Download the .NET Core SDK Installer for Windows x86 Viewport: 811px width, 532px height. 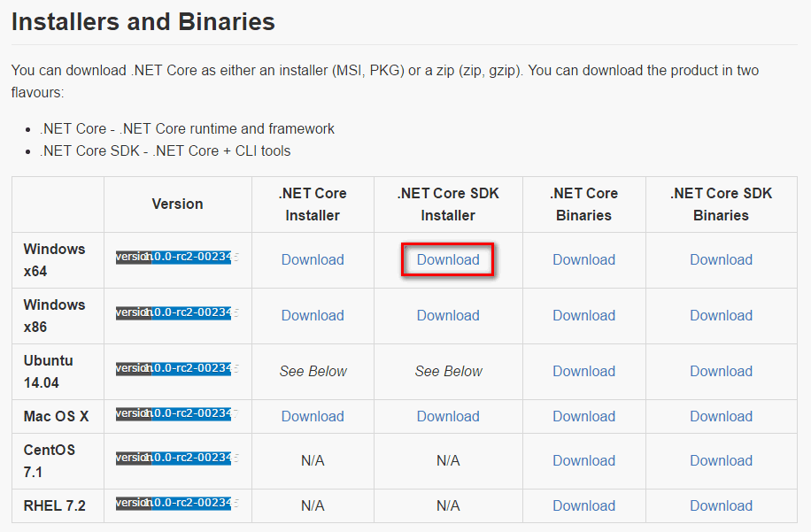coord(448,315)
